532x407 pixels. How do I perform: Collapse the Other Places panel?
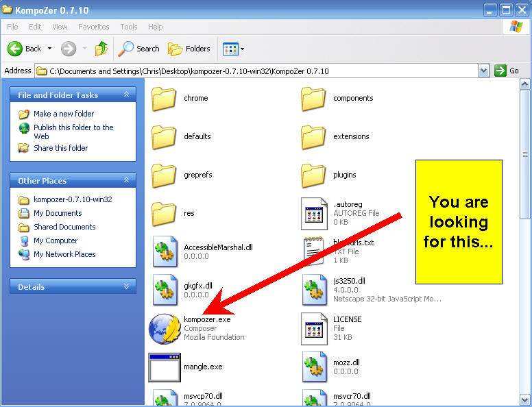126,181
